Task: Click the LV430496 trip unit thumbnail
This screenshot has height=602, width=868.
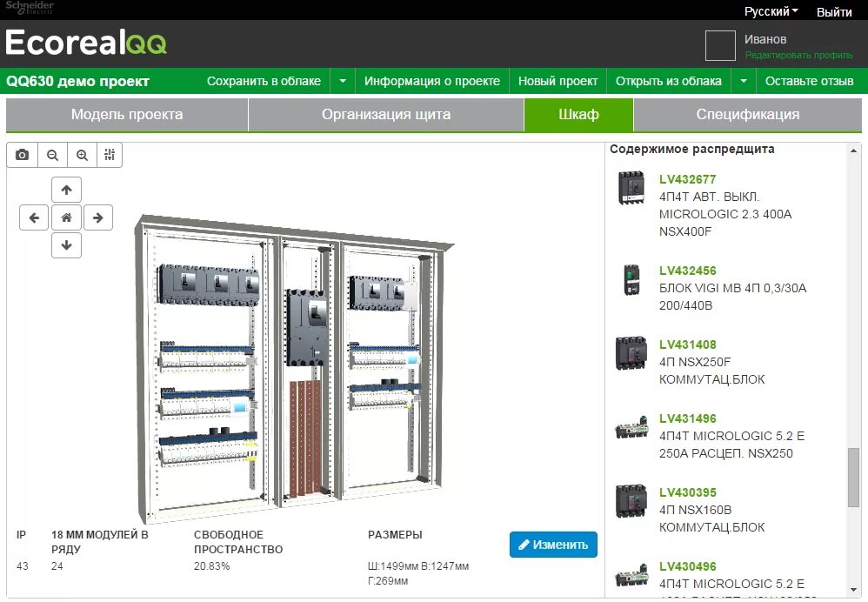Action: 631,575
